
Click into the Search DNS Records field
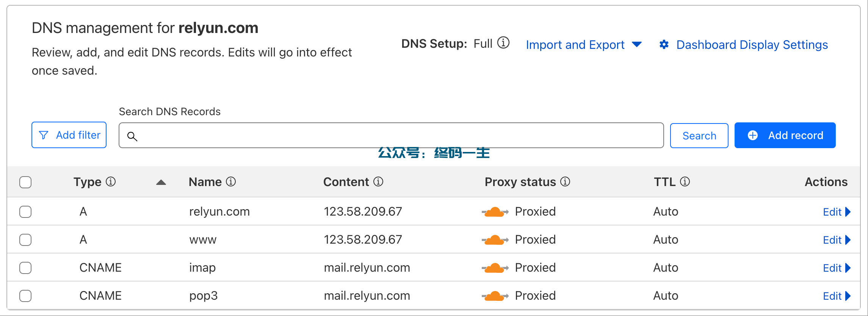pyautogui.click(x=391, y=135)
